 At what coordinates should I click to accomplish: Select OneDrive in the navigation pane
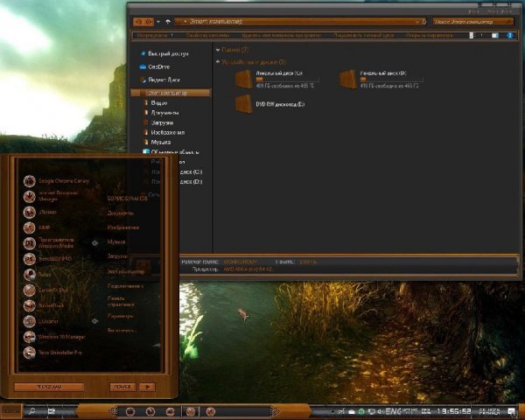pos(154,67)
